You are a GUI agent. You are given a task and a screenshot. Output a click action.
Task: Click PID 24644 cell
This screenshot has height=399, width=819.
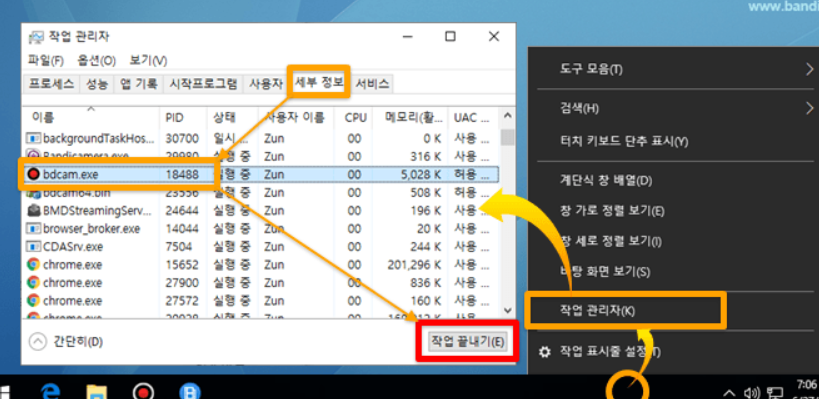(x=182, y=210)
